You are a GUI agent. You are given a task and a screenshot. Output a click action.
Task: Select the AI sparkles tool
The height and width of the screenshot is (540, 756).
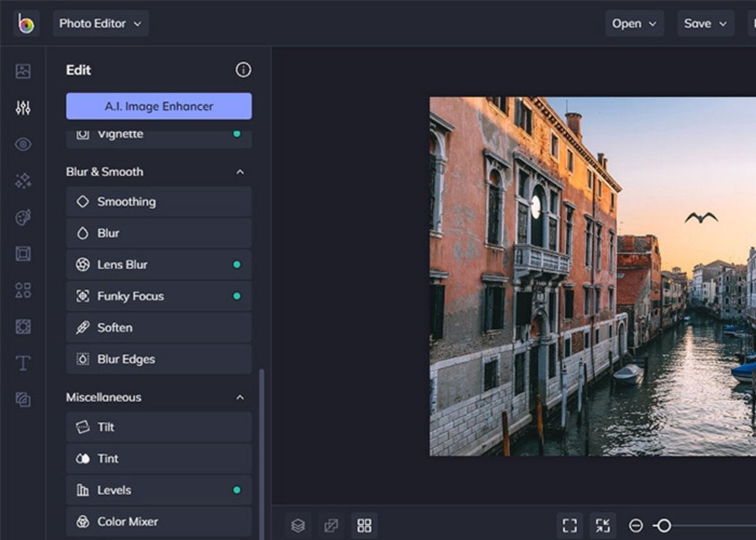tap(23, 181)
